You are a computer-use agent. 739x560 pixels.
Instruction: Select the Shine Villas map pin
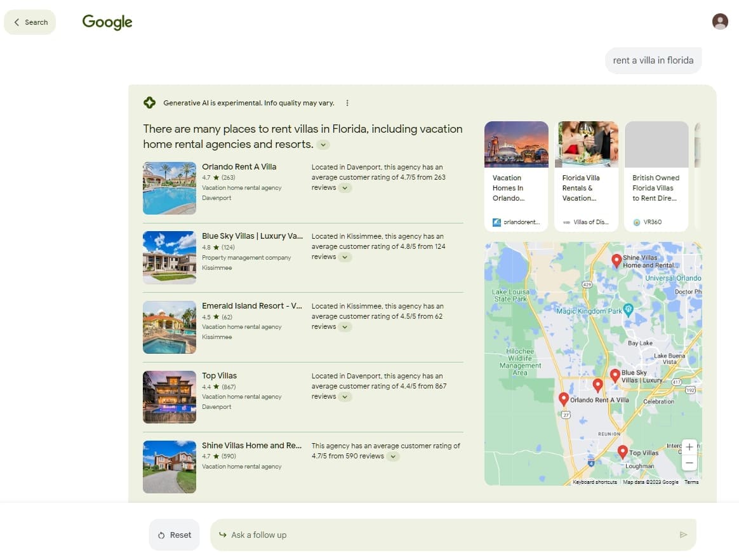coord(616,261)
